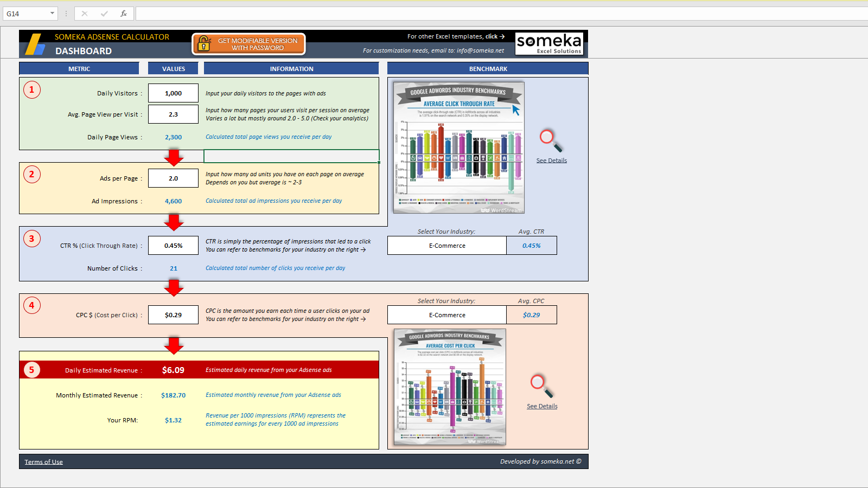The image size is (868, 488).
Task: Click the padlock icon on the orange button
Action: point(204,43)
